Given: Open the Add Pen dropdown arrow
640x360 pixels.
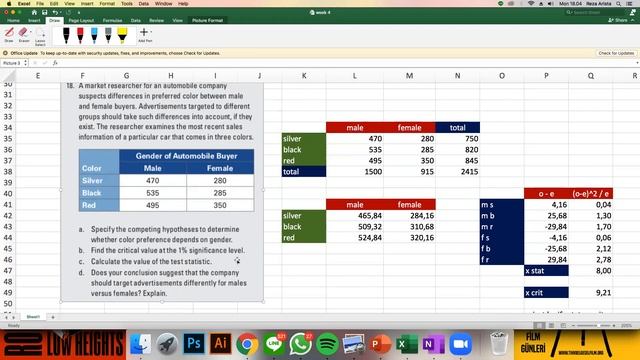Looking at the screenshot, I should 151,32.
